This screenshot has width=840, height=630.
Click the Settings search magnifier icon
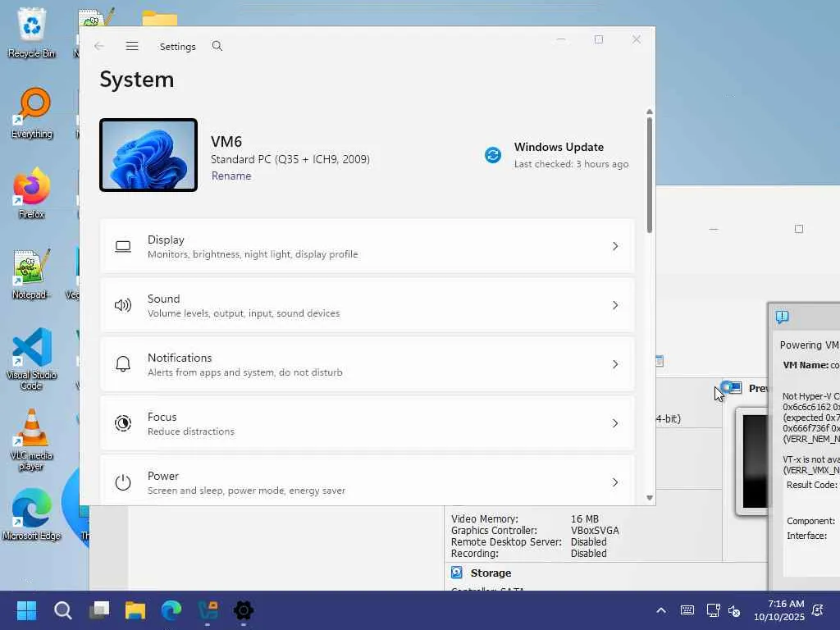click(x=217, y=47)
